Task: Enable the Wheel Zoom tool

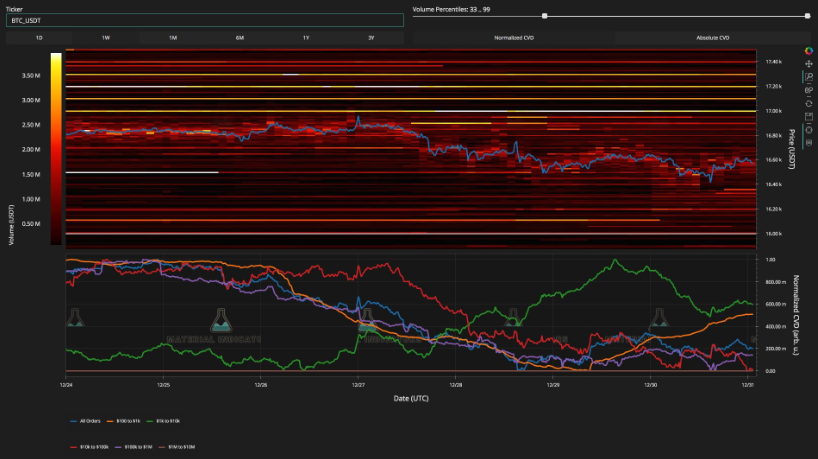Action: (x=808, y=90)
